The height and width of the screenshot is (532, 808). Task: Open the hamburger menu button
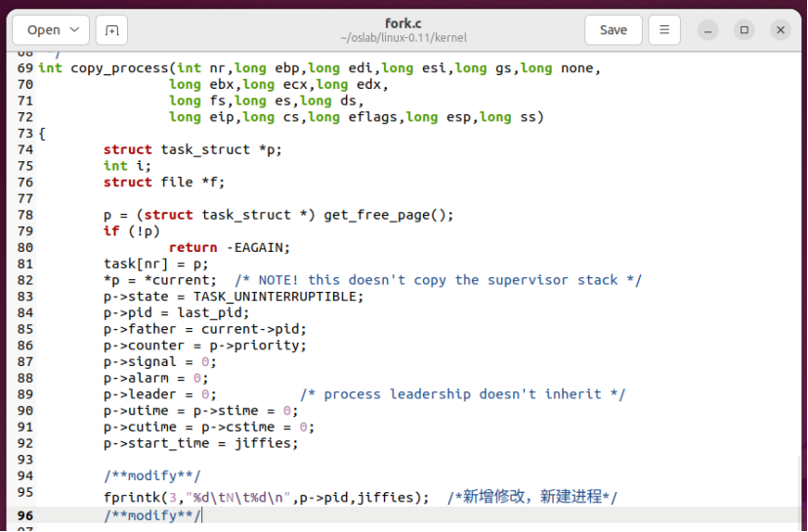[x=664, y=30]
